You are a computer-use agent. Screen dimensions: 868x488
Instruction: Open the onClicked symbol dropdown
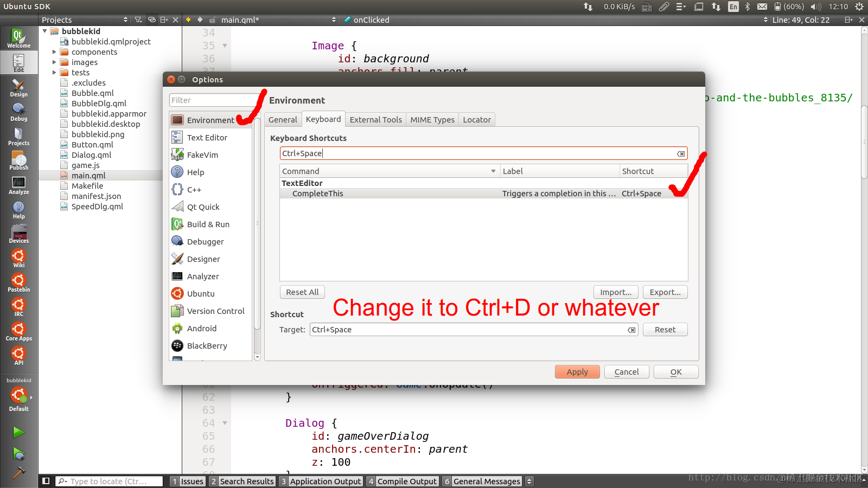(555, 20)
